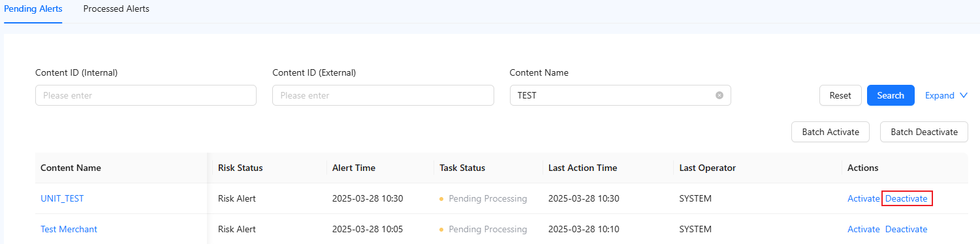Deactivate the Test Merchant row
This screenshot has width=980, height=244.
point(906,229)
